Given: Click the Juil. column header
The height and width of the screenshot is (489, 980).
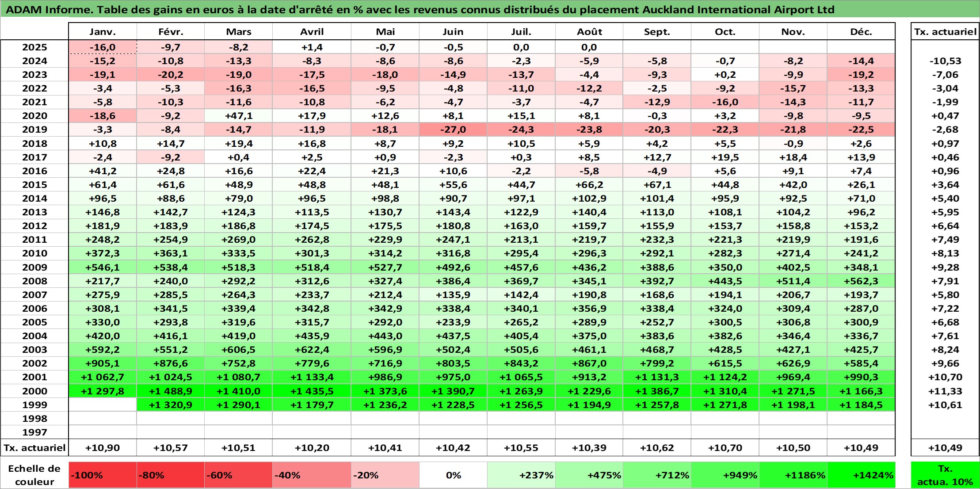Looking at the screenshot, I should pos(521,31).
